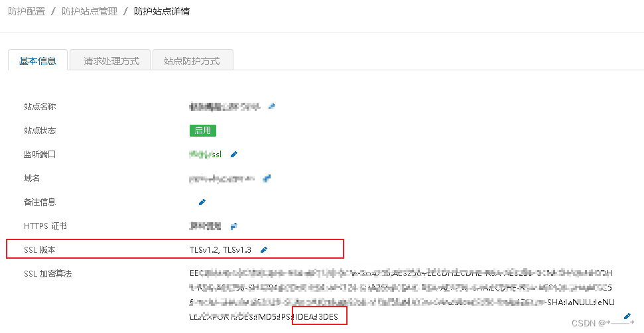Open the 请求处理方式 tab
This screenshot has height=333, width=644.
(x=111, y=61)
